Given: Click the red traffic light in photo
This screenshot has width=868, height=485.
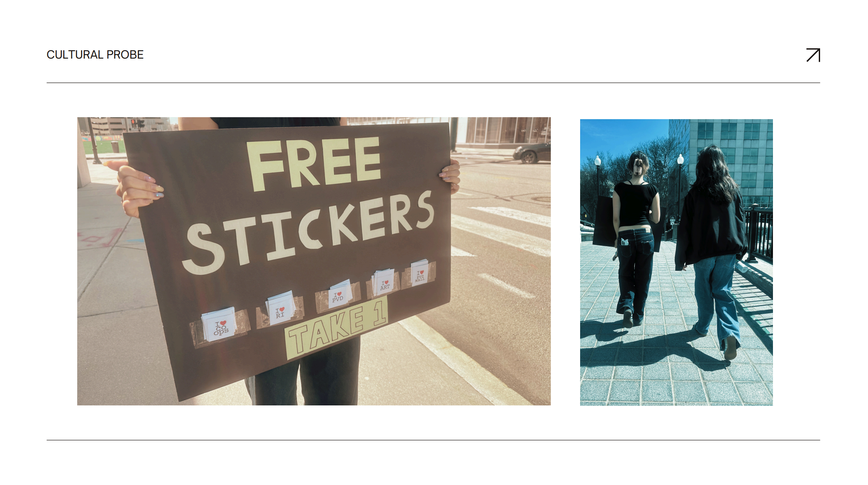Looking at the screenshot, I should click(x=134, y=122).
